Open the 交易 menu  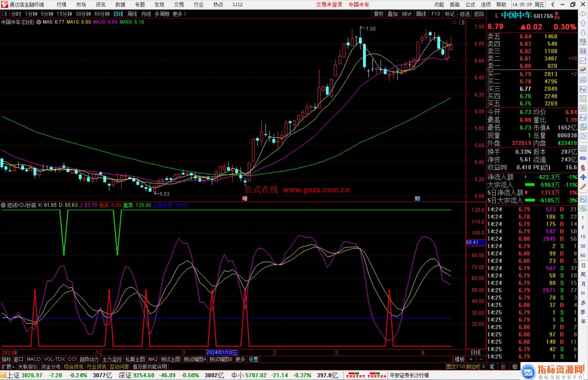click(179, 5)
